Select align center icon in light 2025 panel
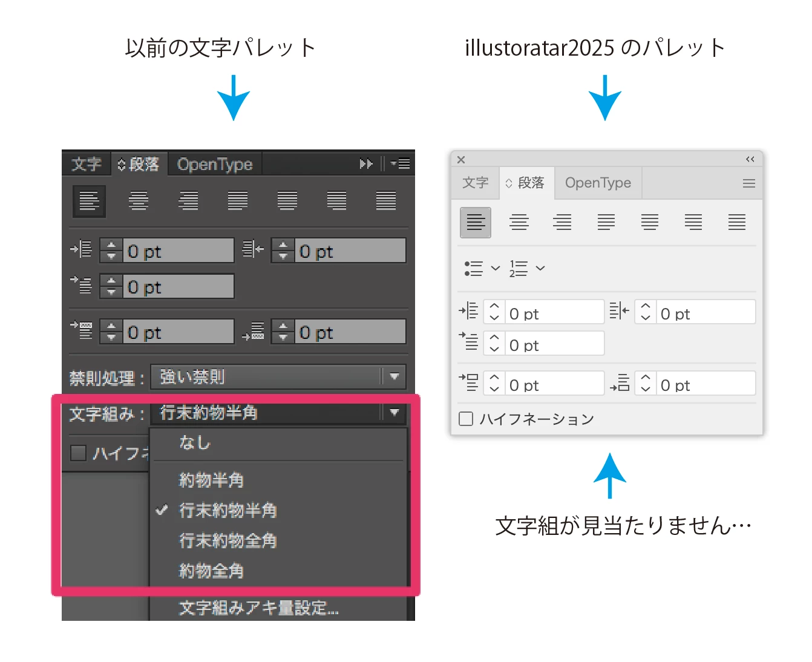The height and width of the screenshot is (662, 812). click(519, 223)
